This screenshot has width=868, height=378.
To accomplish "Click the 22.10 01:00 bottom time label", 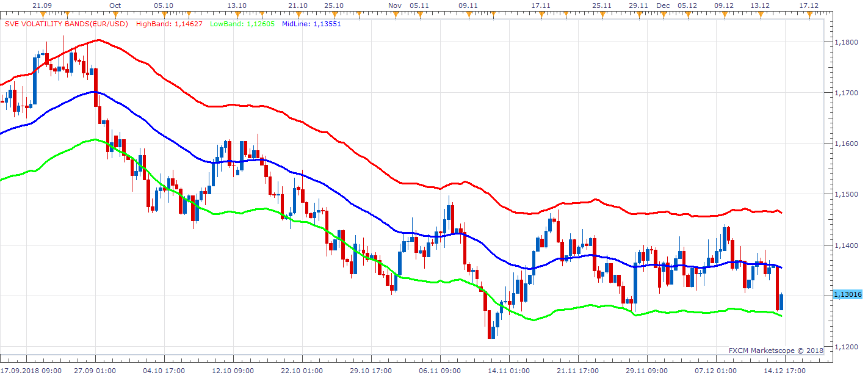I will click(x=302, y=371).
